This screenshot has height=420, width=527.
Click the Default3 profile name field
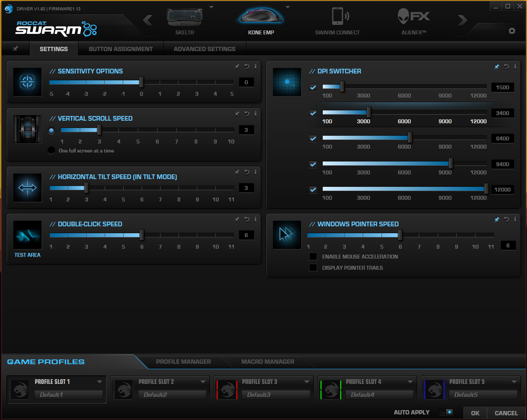click(276, 395)
